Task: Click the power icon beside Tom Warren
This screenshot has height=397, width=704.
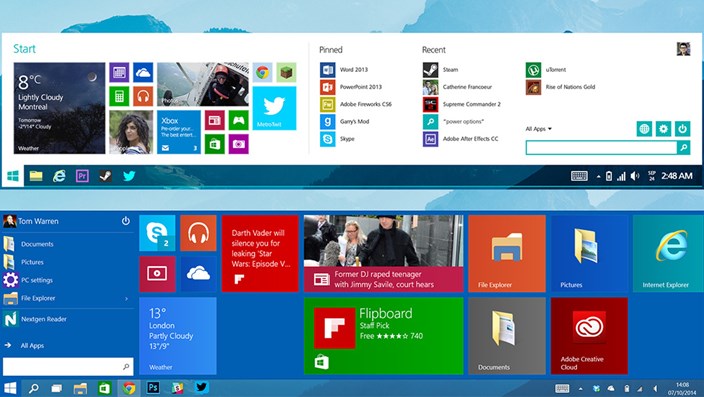Action: click(126, 221)
